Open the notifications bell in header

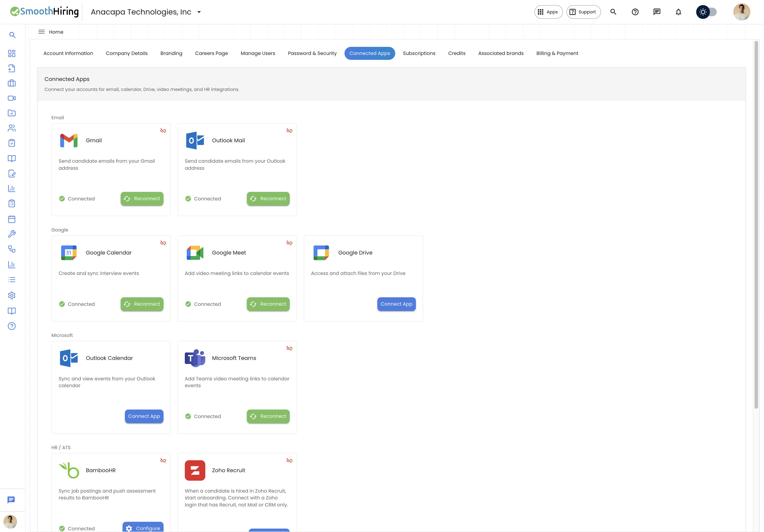(678, 12)
